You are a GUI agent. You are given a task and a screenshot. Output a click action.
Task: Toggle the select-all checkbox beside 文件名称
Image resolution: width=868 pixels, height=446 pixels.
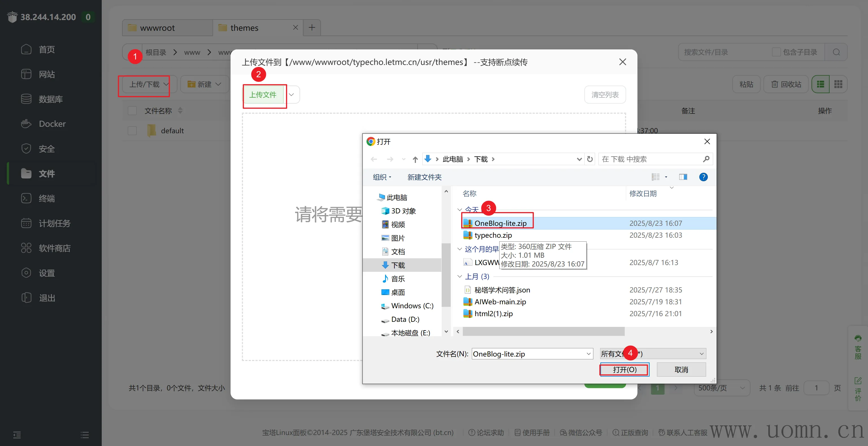tap(132, 111)
